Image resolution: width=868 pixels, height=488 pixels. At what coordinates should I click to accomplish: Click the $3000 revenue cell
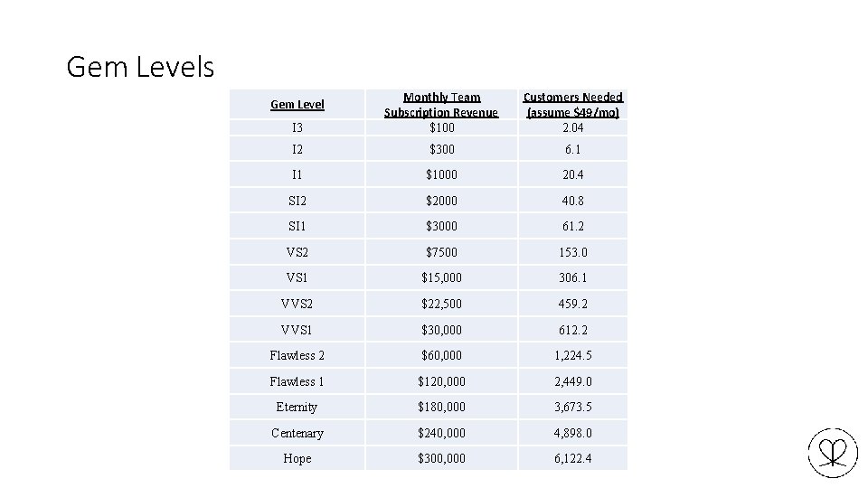[x=442, y=226]
